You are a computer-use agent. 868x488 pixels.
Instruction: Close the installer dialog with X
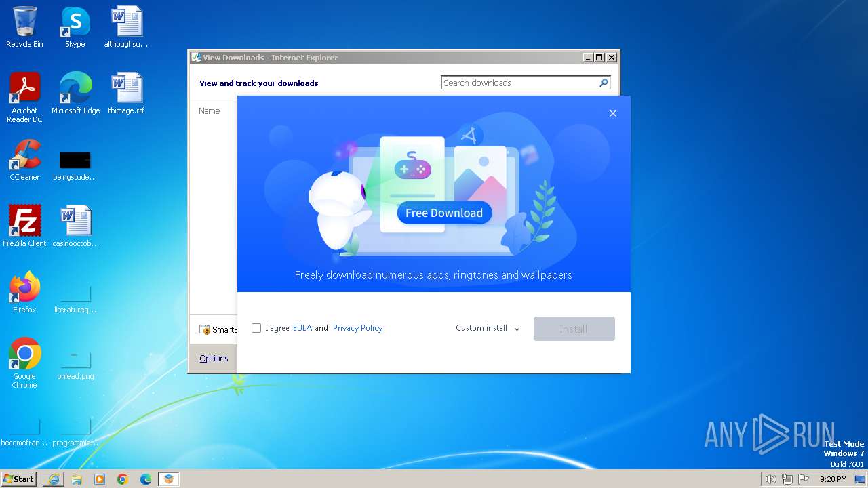(x=613, y=113)
